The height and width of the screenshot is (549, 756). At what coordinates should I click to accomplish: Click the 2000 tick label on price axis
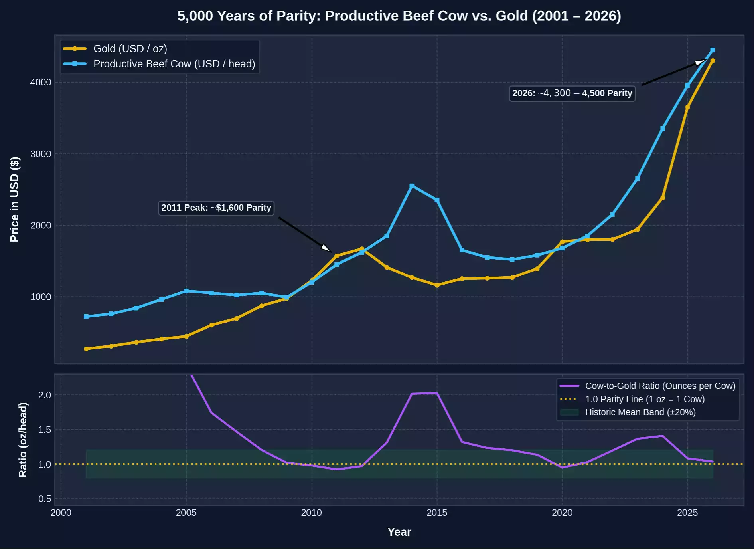[41, 226]
